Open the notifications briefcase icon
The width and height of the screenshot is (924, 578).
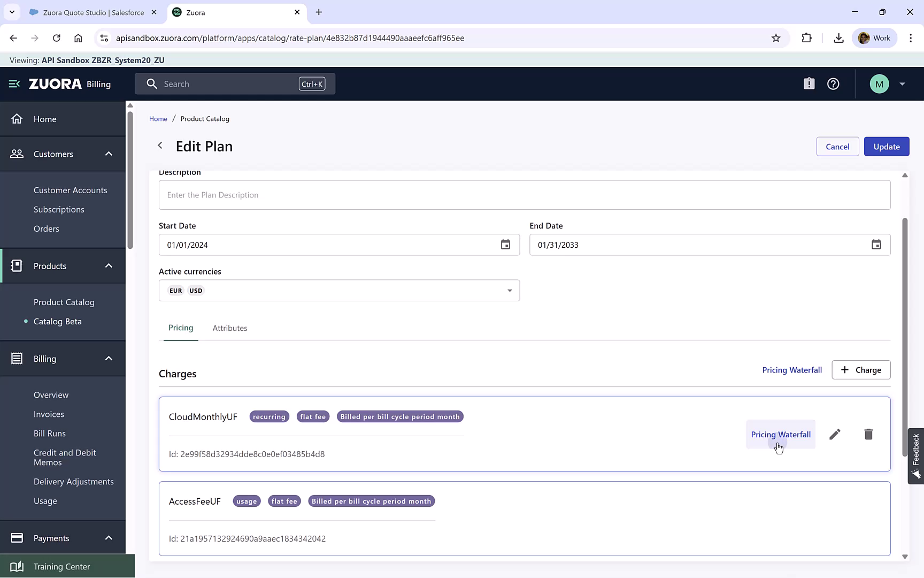(x=809, y=83)
